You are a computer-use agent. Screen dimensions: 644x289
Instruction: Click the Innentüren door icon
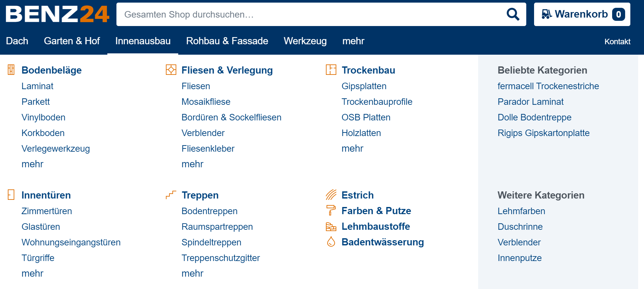(x=11, y=195)
